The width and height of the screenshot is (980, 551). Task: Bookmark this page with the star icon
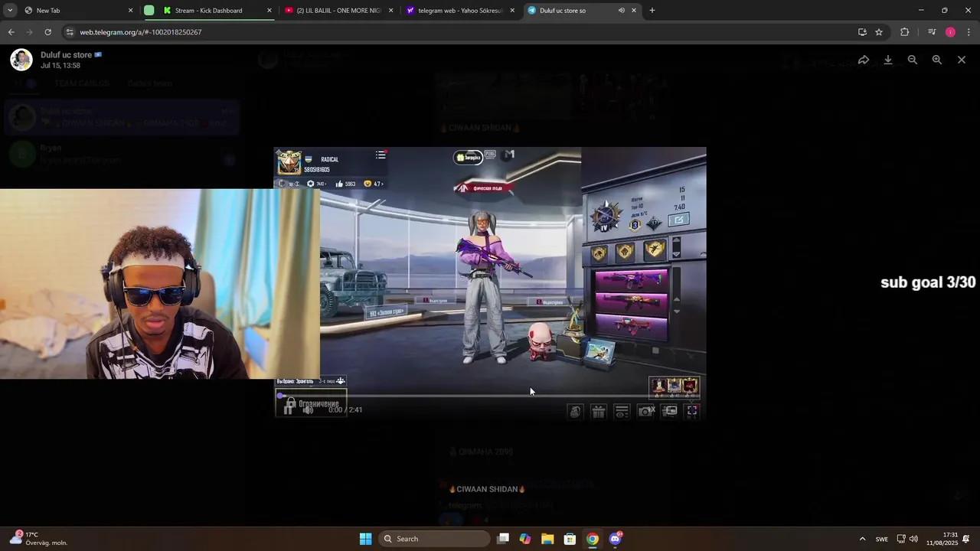879,32
